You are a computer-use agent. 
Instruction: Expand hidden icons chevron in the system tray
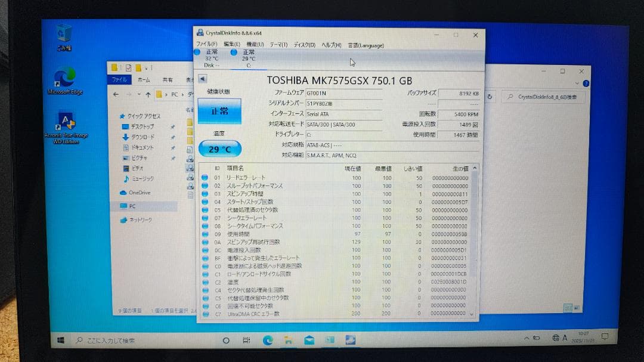(x=527, y=338)
